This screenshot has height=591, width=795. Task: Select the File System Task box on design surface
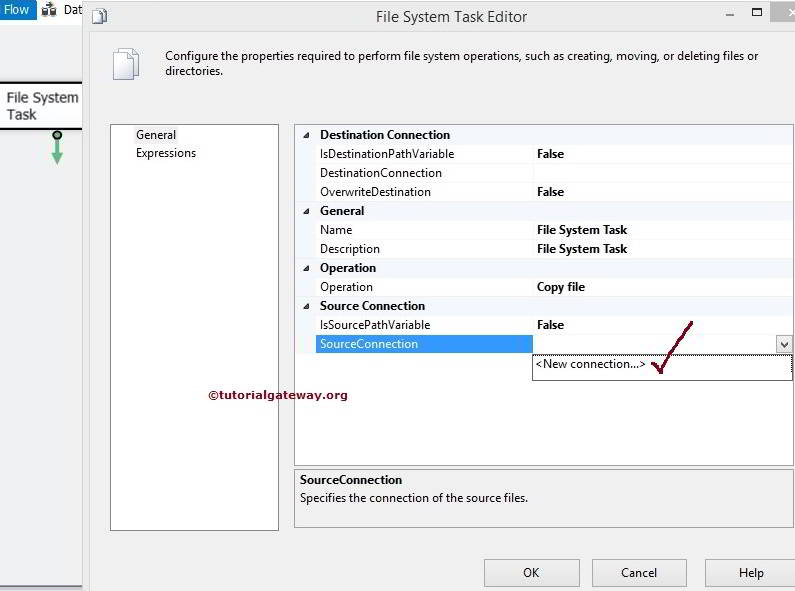[x=41, y=106]
